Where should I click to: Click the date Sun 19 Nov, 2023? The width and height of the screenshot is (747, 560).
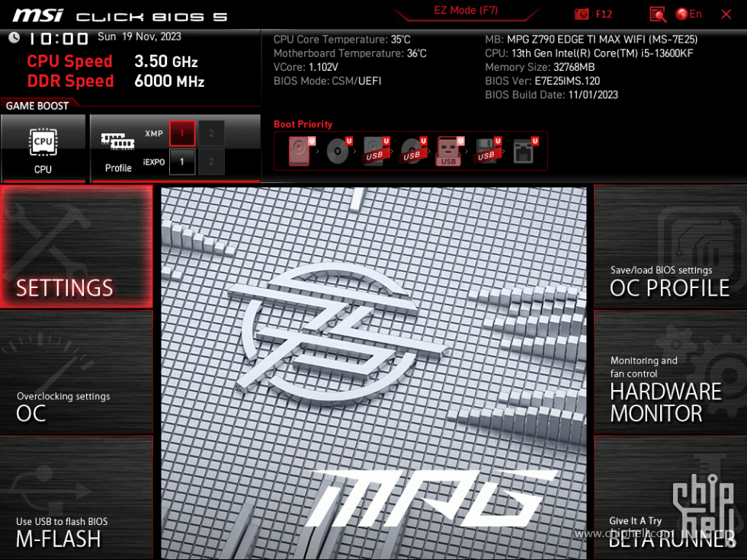click(x=139, y=37)
